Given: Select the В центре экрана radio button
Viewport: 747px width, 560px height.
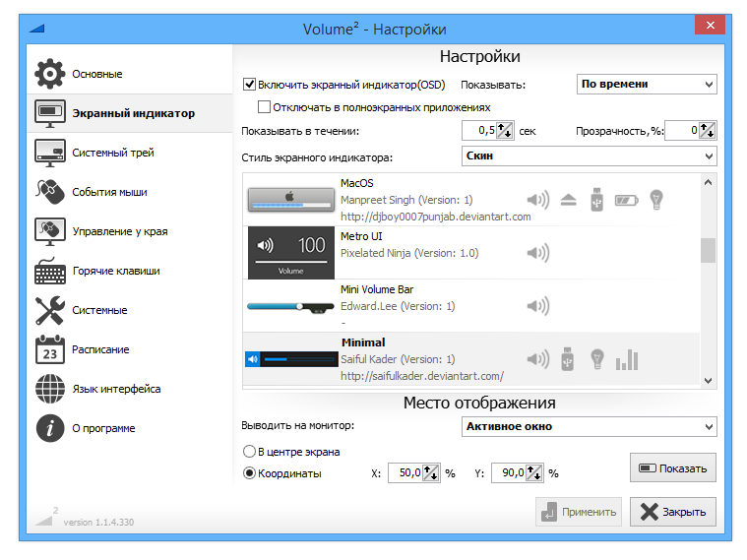Looking at the screenshot, I should (249, 451).
